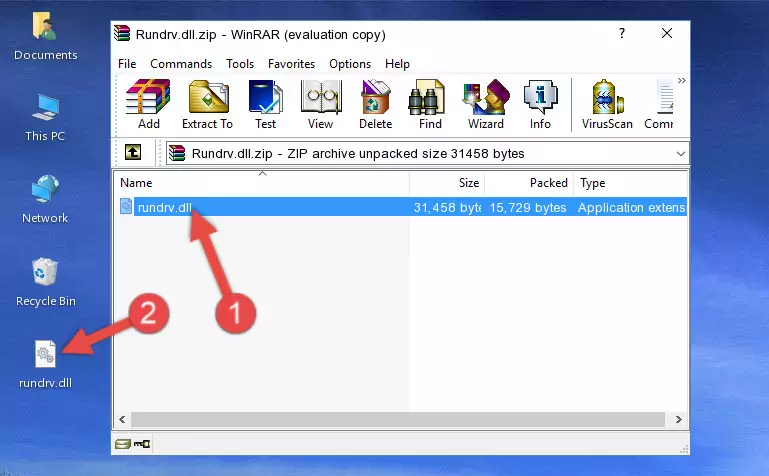
Task: Click the Add archive toolbar icon
Action: tap(148, 104)
